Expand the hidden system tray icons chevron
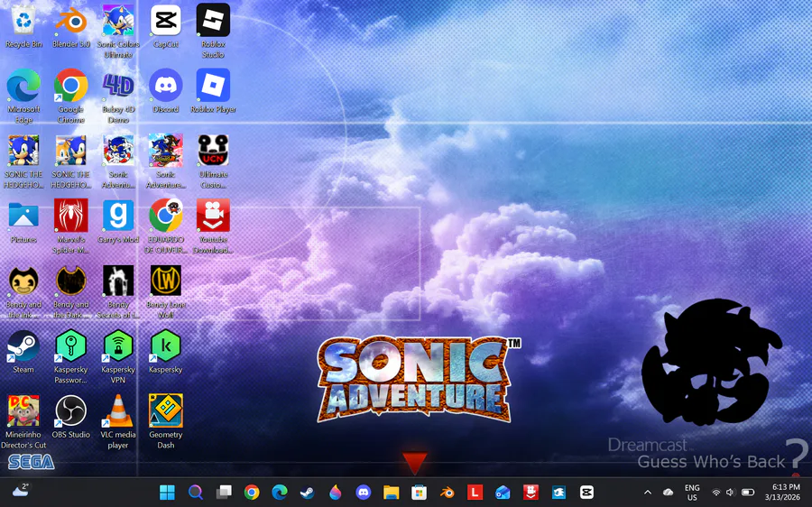This screenshot has height=507, width=812. pos(647,493)
